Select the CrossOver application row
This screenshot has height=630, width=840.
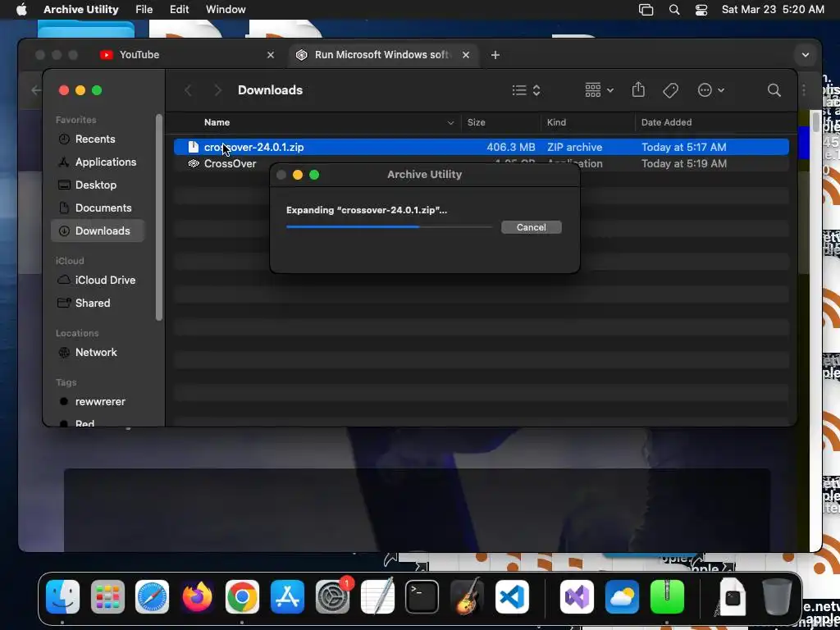tap(481, 163)
